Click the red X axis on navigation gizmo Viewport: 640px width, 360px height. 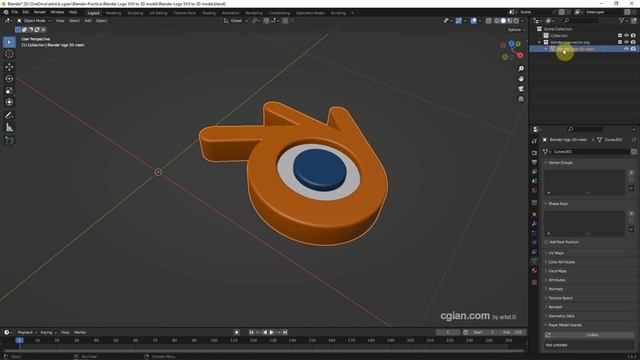520,56
